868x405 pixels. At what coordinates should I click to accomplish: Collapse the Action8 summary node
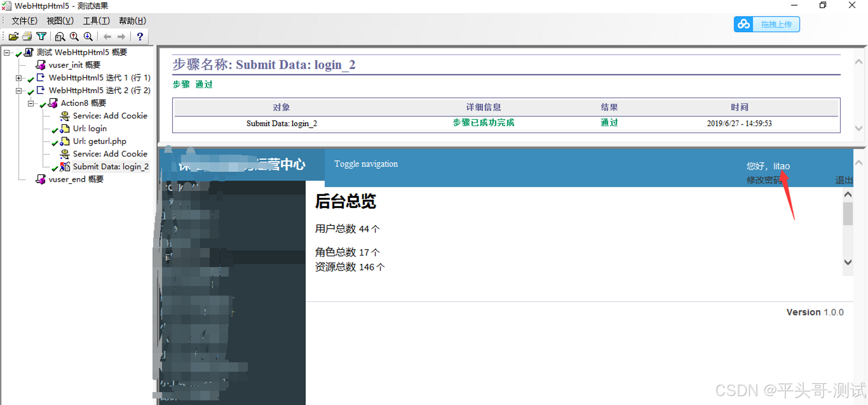pos(31,104)
